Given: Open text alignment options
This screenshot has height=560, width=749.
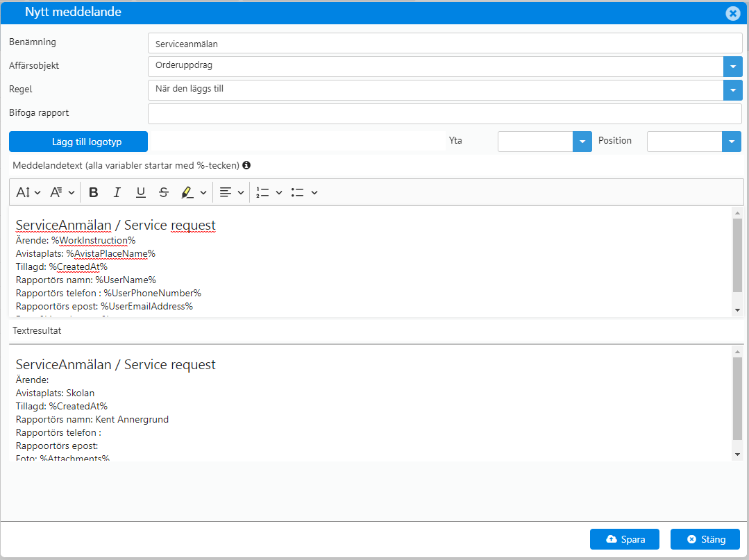Looking at the screenshot, I should tap(232, 192).
